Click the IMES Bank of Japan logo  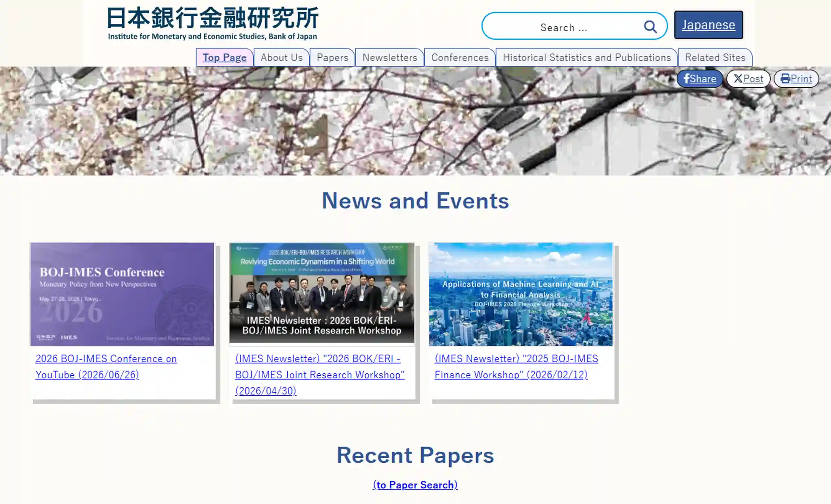tap(213, 24)
